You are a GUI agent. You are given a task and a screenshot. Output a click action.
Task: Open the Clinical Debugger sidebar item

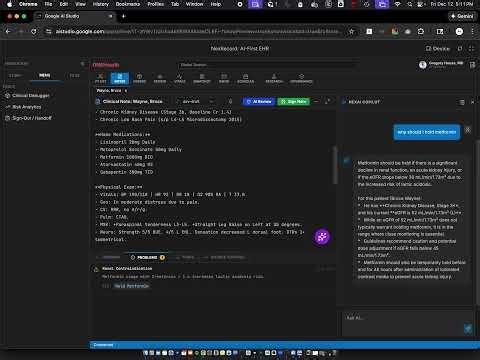[28, 96]
